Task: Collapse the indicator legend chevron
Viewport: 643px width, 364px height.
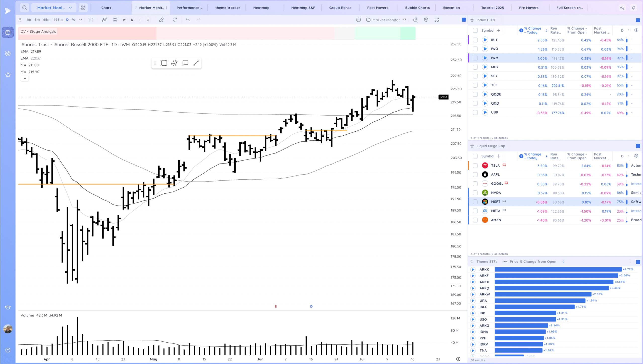Action: (x=25, y=79)
